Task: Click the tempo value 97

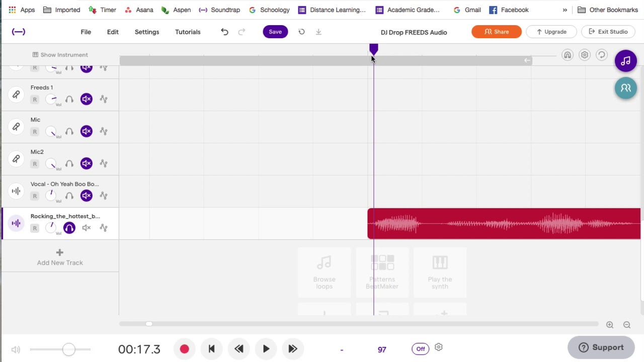Action: 382,349
